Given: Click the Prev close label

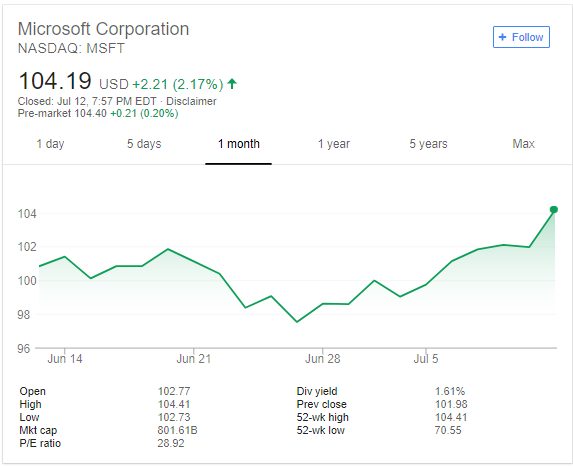Looking at the screenshot, I should (322, 404).
